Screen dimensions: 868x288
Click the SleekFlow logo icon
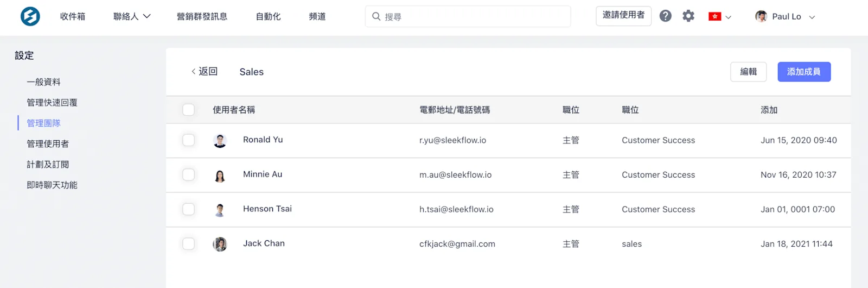tap(30, 16)
